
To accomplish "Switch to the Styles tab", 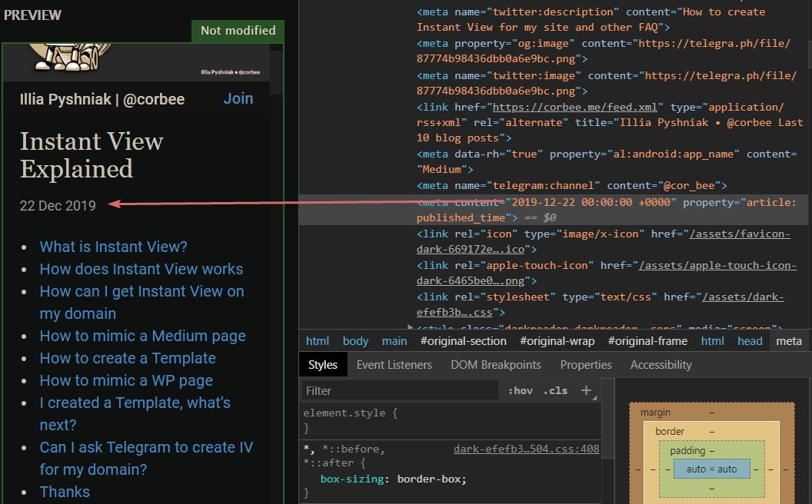I will [323, 365].
